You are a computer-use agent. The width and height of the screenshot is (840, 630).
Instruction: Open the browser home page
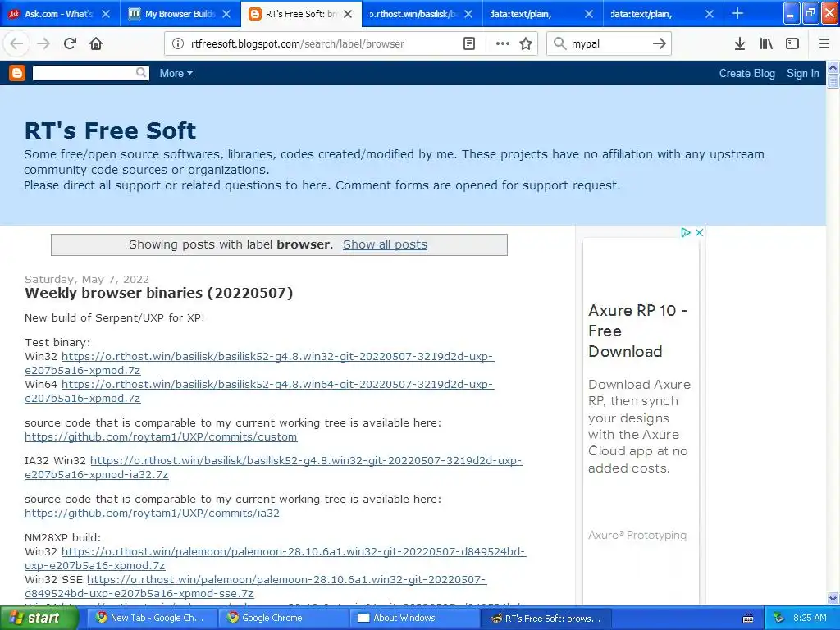[x=96, y=43]
